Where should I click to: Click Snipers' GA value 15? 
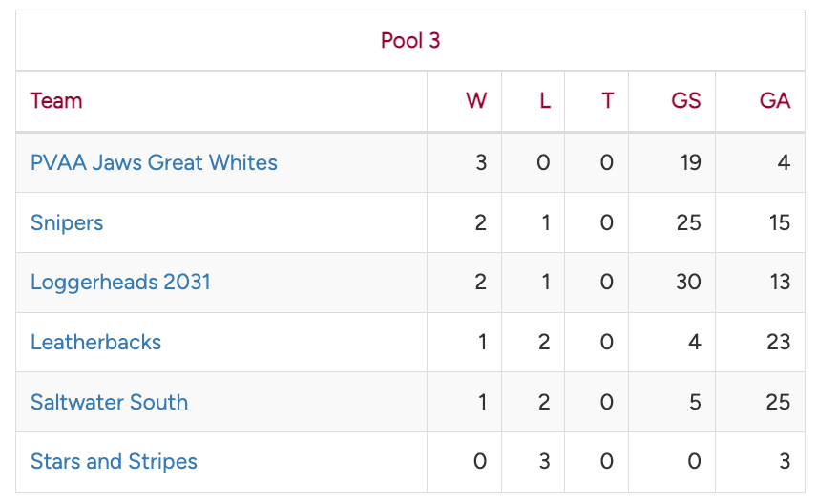pyautogui.click(x=779, y=222)
